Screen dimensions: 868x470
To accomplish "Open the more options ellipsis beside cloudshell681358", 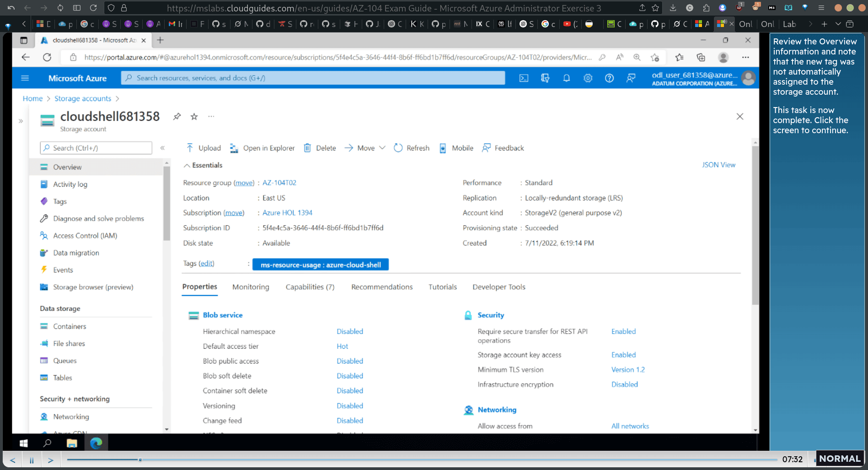I will point(211,116).
